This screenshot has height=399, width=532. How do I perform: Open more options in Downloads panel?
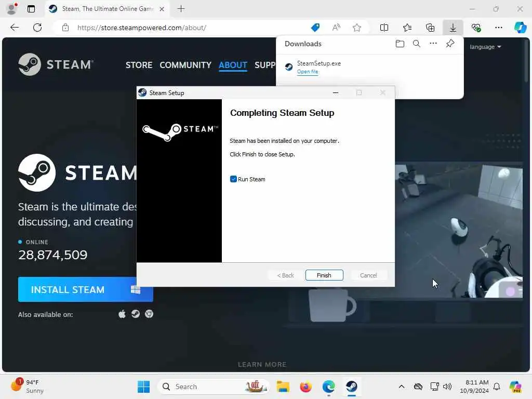(433, 44)
